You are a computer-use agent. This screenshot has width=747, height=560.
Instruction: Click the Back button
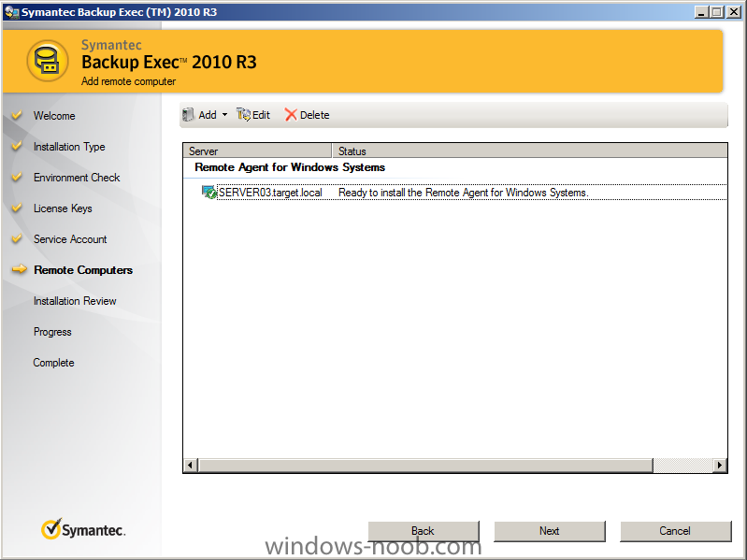tap(423, 531)
